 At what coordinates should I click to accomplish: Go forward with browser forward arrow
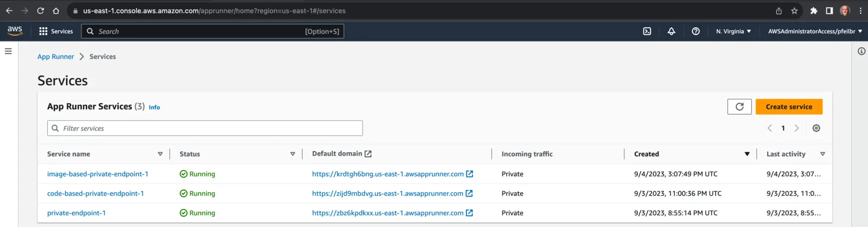pyautogui.click(x=24, y=11)
